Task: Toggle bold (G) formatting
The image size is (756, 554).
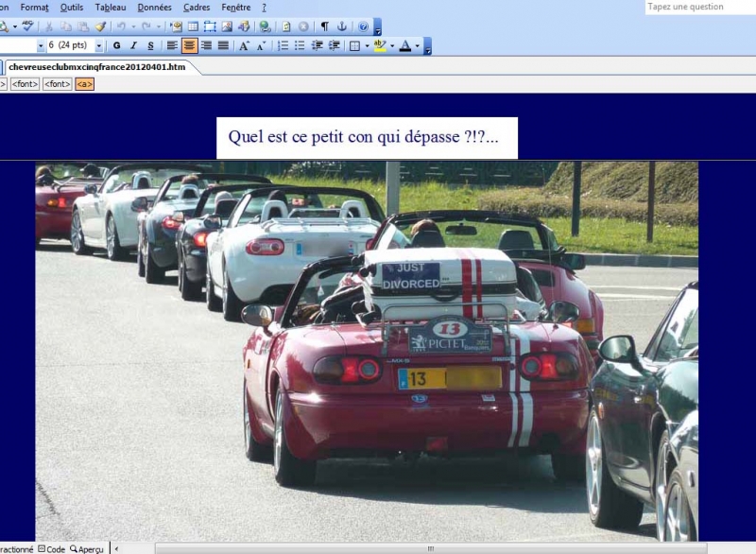Action: (116, 45)
